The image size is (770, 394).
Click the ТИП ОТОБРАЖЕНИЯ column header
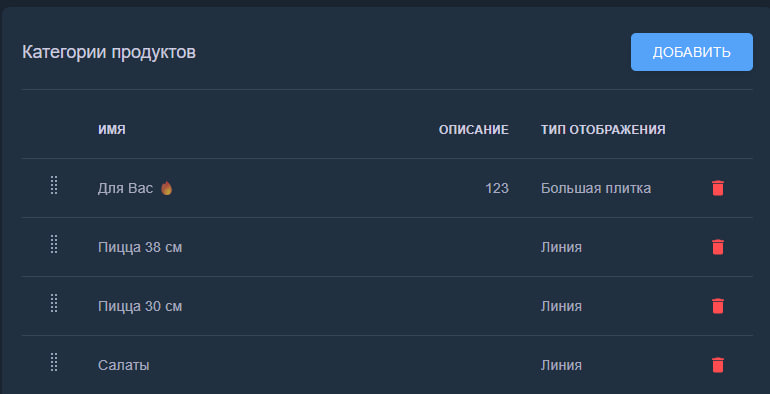pos(603,130)
